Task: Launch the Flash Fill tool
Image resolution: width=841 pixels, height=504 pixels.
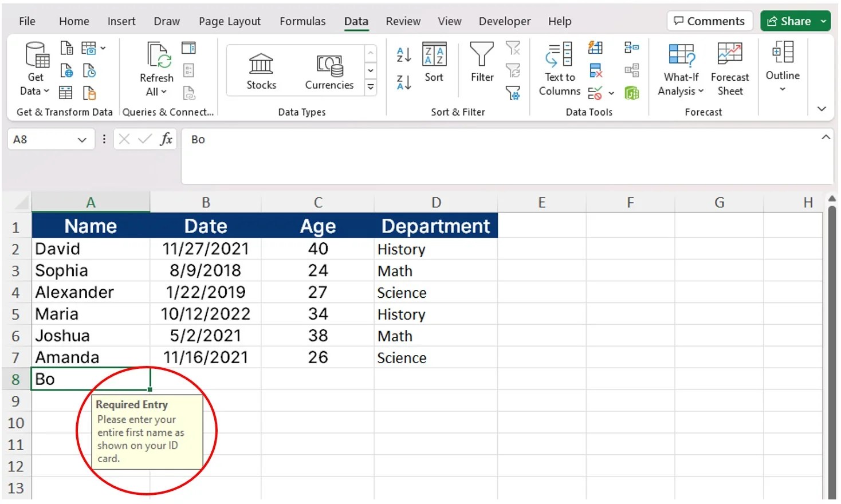Action: 595,47
